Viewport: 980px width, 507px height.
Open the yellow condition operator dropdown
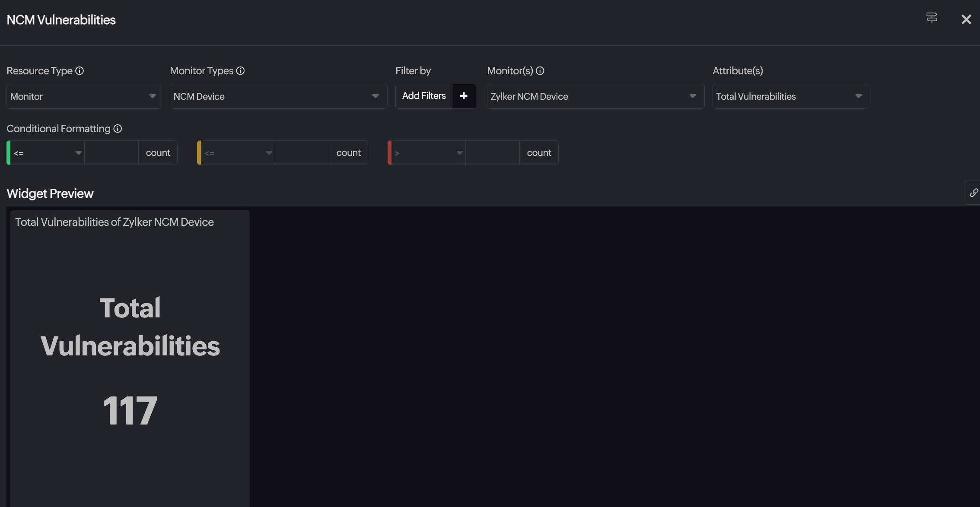tap(238, 153)
